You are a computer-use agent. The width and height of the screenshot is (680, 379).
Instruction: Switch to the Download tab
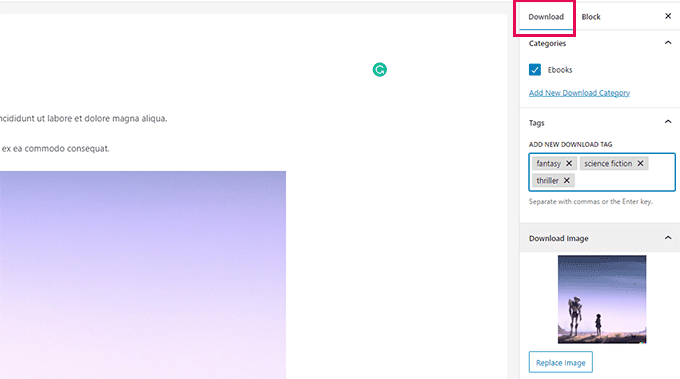pos(546,17)
